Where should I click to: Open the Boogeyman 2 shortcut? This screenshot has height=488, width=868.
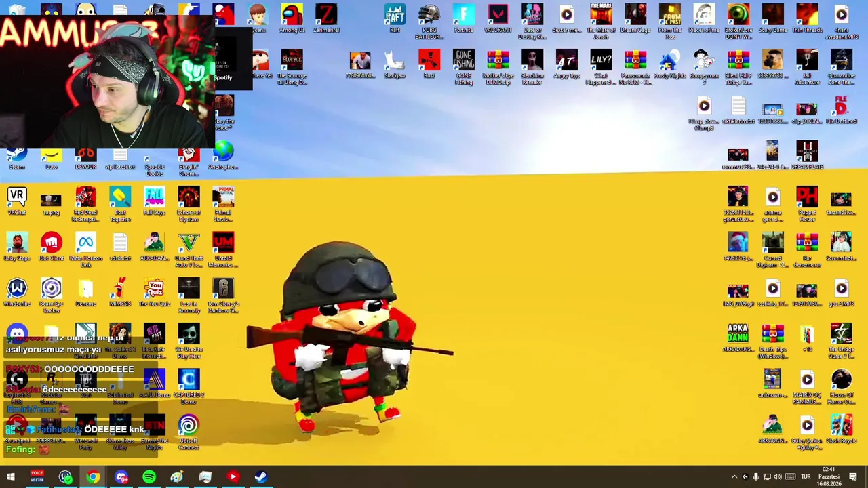[x=704, y=67]
